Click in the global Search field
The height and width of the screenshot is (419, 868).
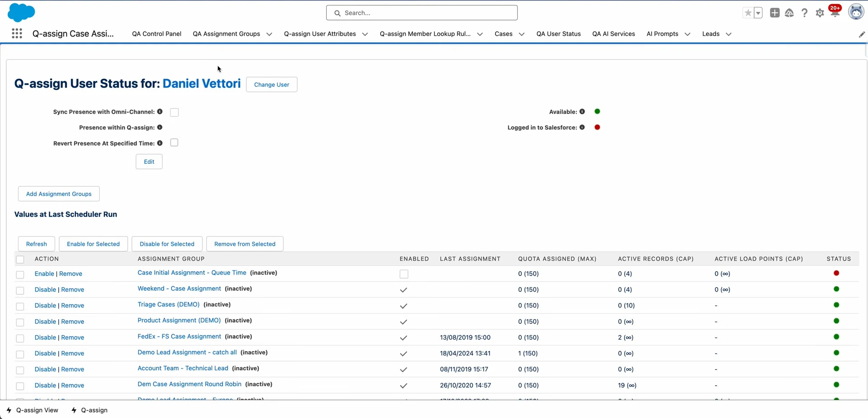pyautogui.click(x=422, y=13)
